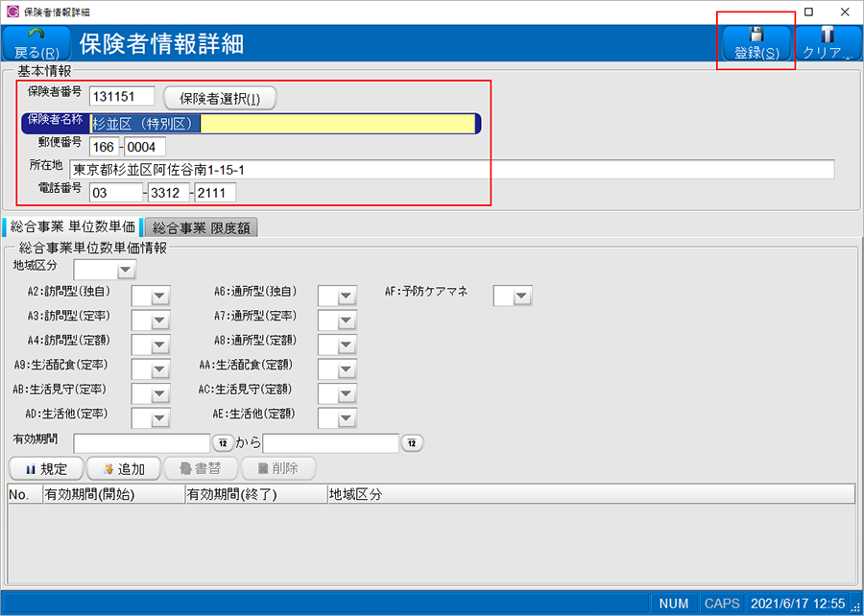Click the 登録(S) save disk icon
864x616 pixels.
756,35
